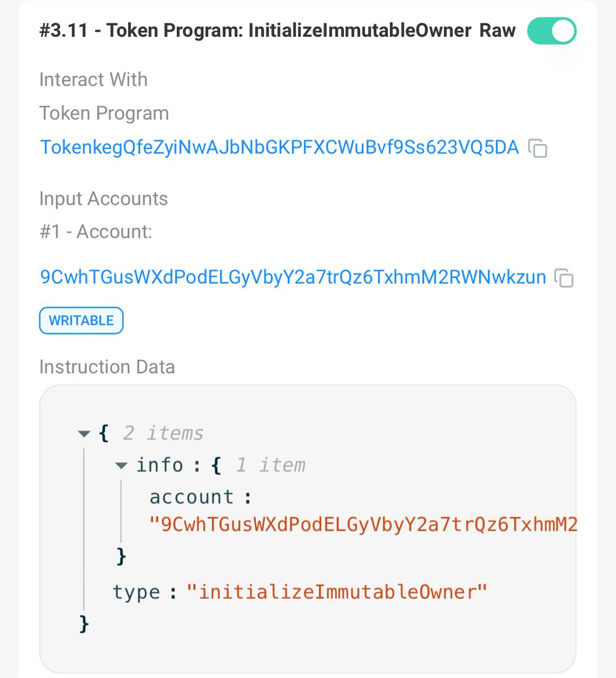Copy the input account address

564,278
